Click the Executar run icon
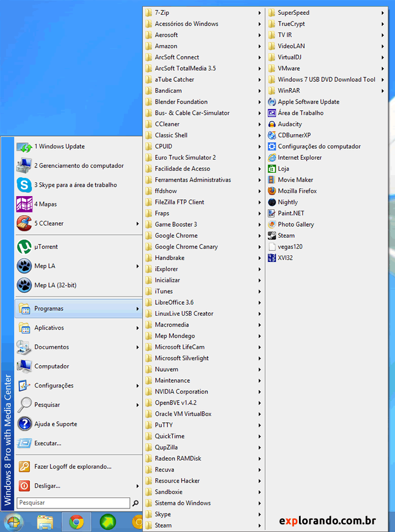The image size is (395, 532). pos(24,443)
